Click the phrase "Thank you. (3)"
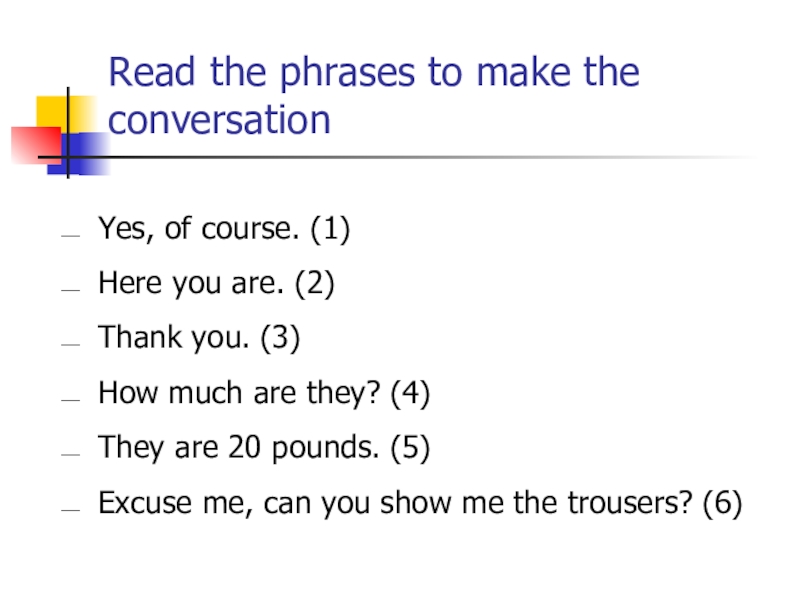Image resolution: width=800 pixels, height=600 pixels. click(199, 340)
